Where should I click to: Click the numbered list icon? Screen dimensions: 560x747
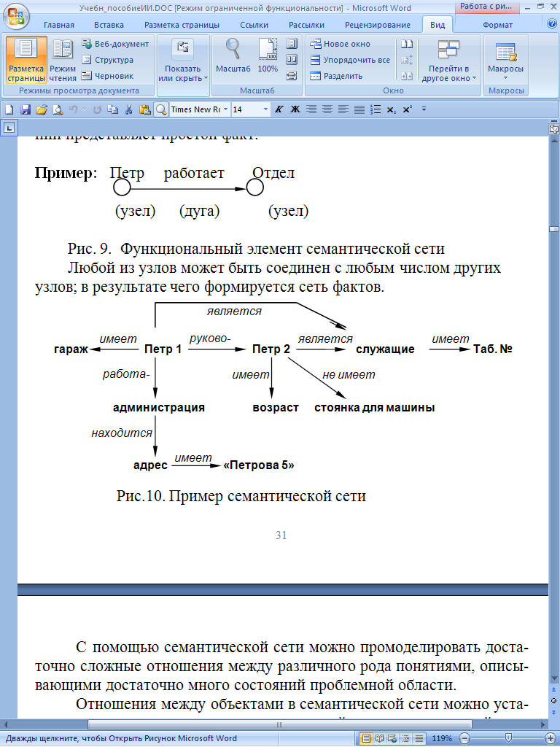[x=376, y=109]
